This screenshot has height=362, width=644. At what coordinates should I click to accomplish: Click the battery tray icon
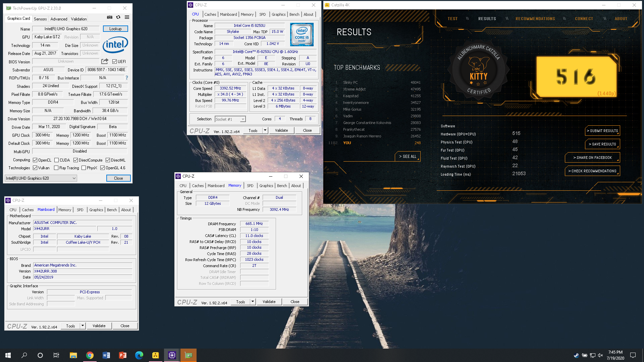(584, 355)
